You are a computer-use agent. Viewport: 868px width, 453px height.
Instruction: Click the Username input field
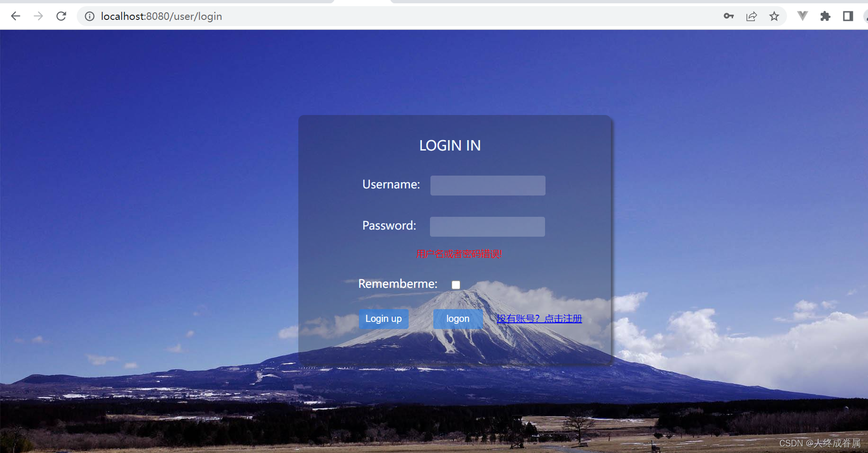pyautogui.click(x=488, y=186)
